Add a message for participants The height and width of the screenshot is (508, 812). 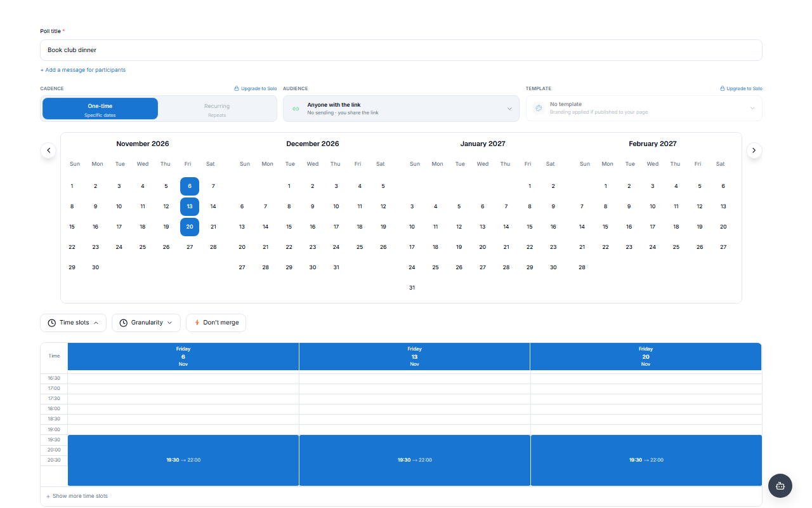(83, 70)
